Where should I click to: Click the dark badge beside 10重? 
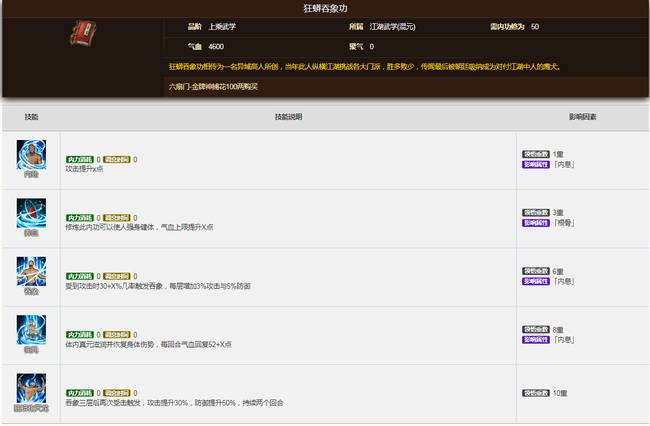(536, 393)
